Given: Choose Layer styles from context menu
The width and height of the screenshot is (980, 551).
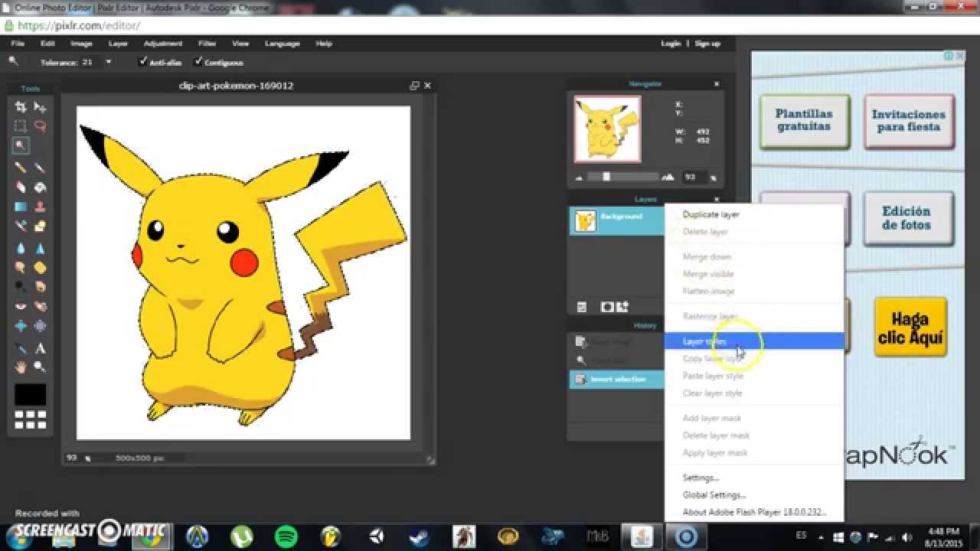Looking at the screenshot, I should pos(754,341).
